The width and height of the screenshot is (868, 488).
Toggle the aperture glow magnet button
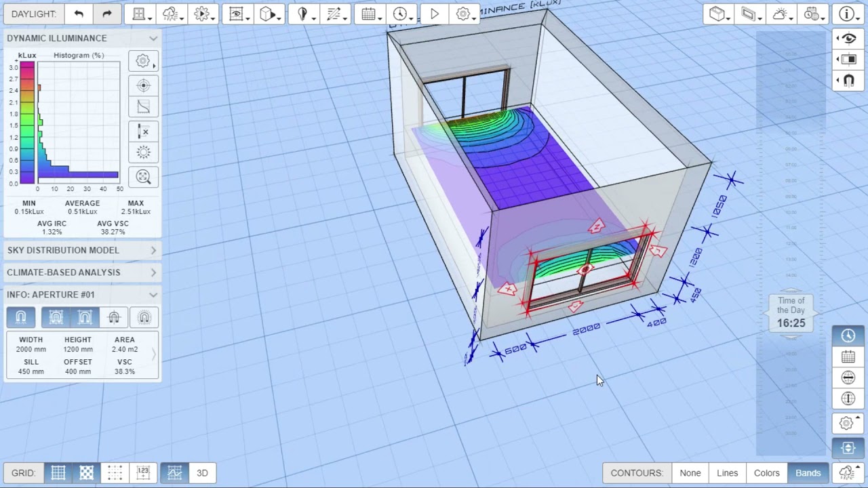click(144, 317)
